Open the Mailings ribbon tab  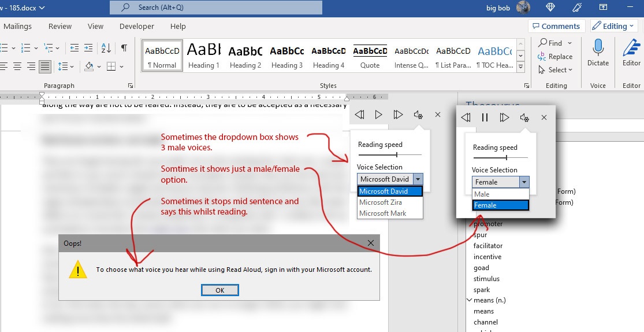click(17, 27)
